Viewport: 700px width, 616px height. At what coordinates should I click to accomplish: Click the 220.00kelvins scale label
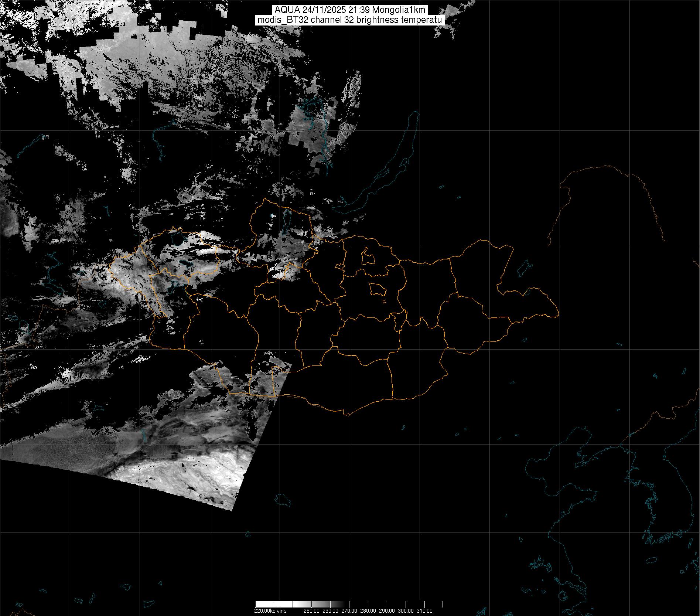(270, 611)
